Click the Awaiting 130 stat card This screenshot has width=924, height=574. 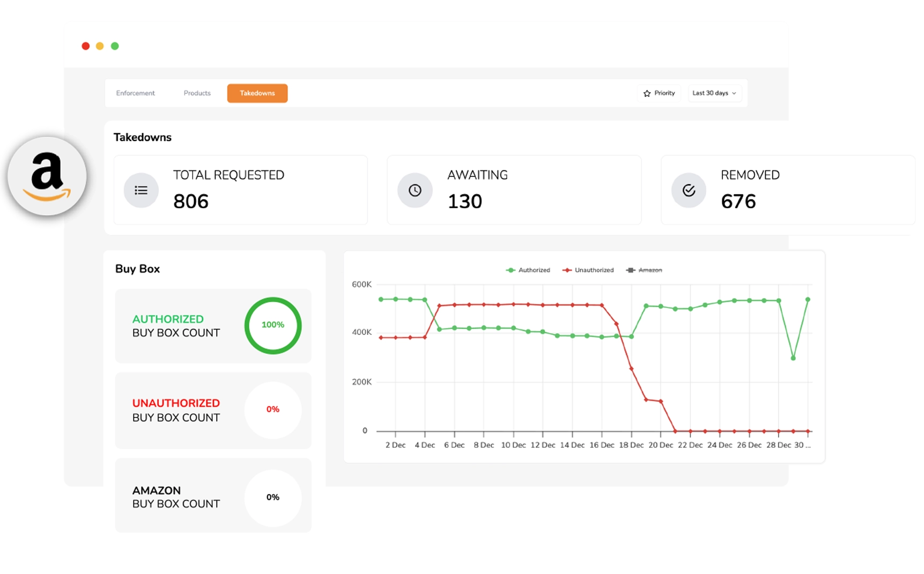tap(513, 190)
